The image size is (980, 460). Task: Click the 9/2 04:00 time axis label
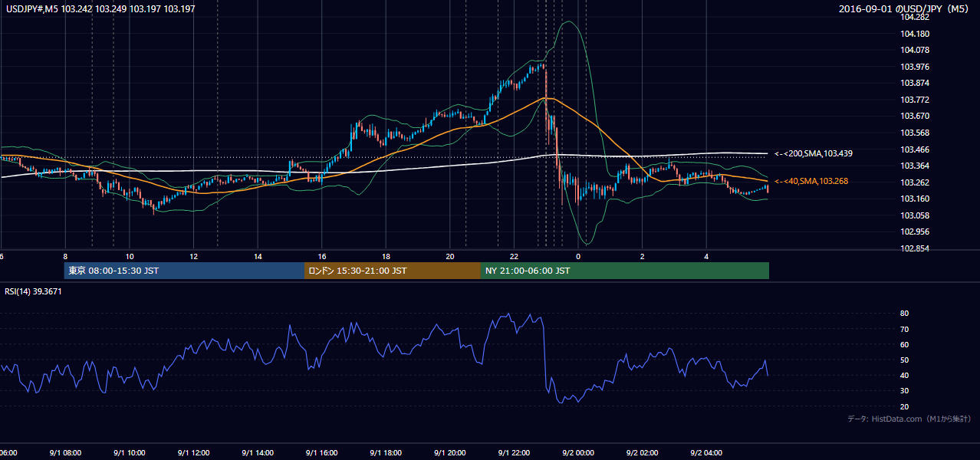tap(706, 452)
